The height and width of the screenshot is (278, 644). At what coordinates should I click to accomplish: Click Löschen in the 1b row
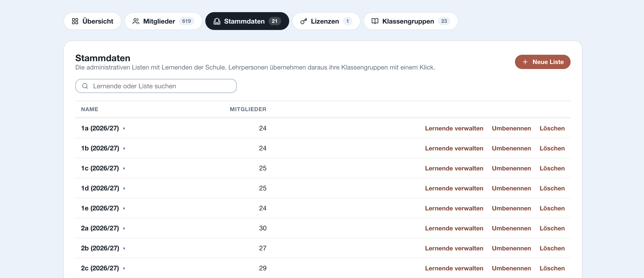pyautogui.click(x=552, y=148)
